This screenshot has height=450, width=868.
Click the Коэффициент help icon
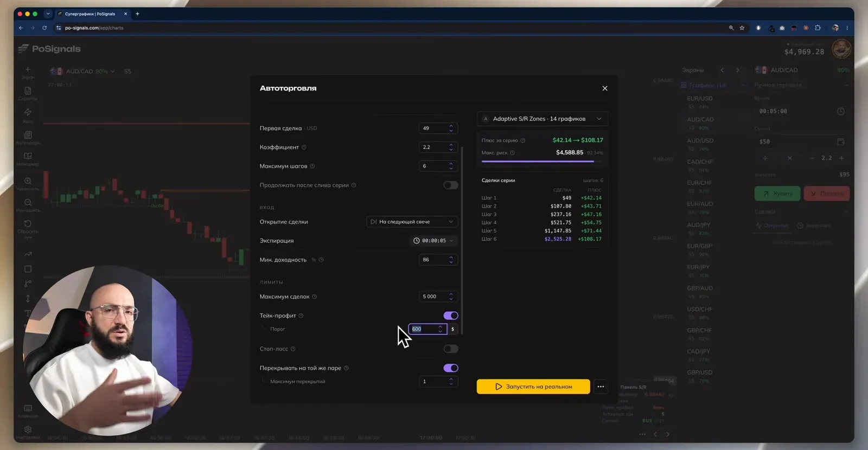click(304, 147)
